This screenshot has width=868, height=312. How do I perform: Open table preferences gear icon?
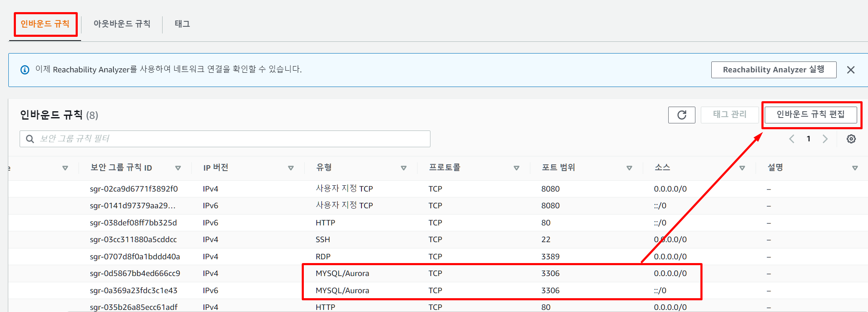[851, 139]
